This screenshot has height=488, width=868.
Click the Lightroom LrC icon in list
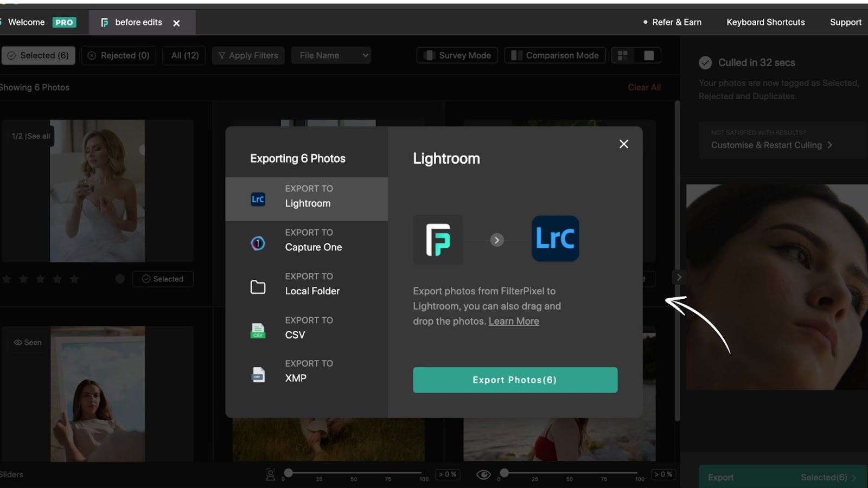tap(258, 199)
